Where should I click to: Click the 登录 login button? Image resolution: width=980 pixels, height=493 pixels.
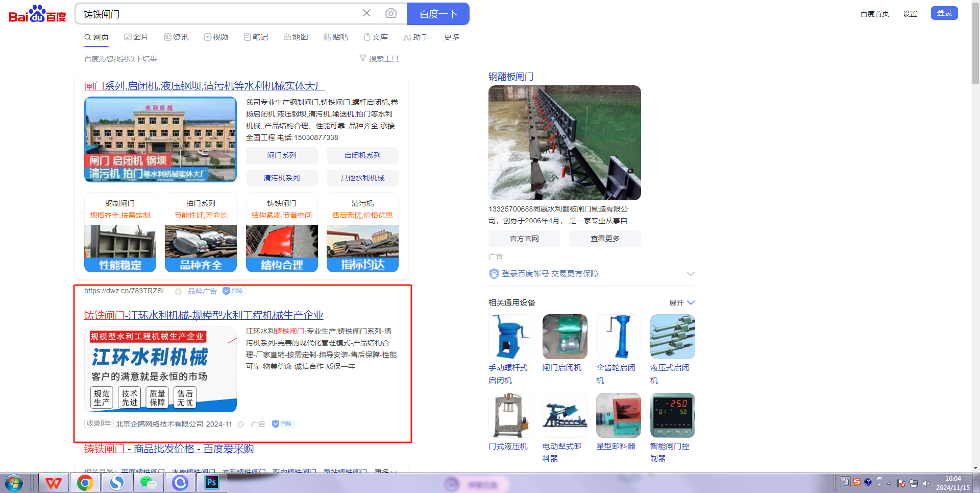tap(944, 13)
